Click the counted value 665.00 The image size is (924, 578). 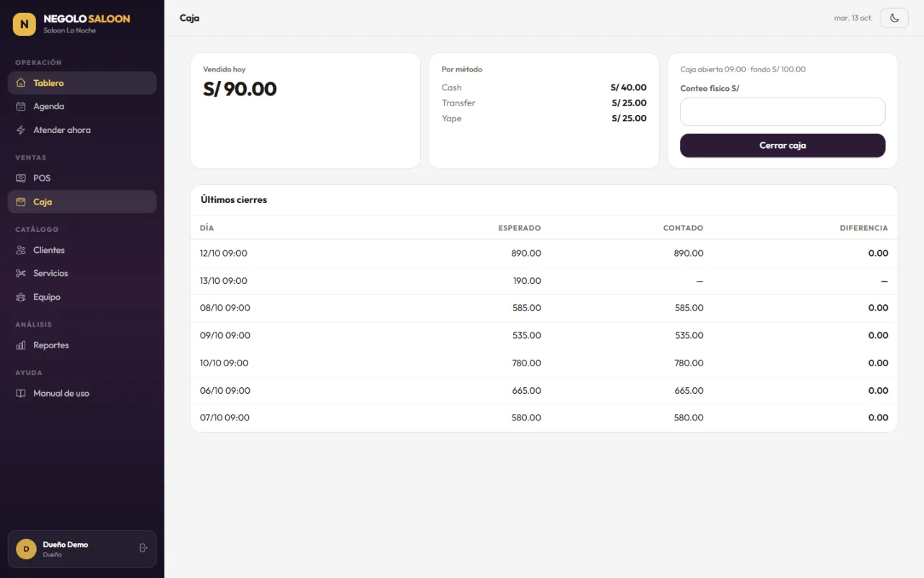click(689, 390)
